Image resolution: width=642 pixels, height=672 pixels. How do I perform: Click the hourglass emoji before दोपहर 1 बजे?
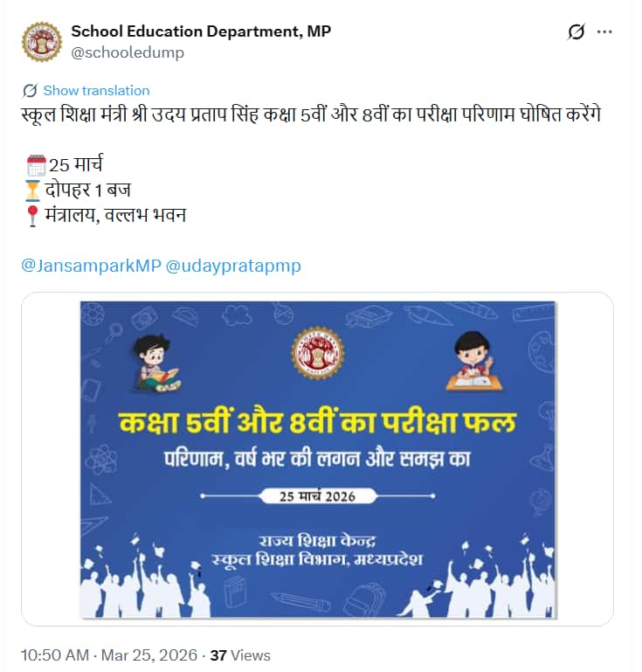click(x=32, y=191)
